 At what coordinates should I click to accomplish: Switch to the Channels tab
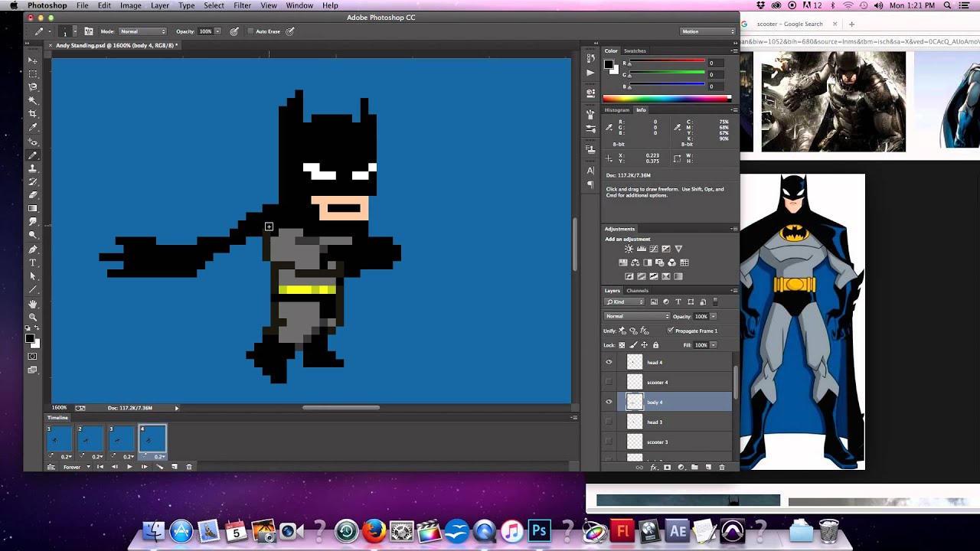[638, 291]
